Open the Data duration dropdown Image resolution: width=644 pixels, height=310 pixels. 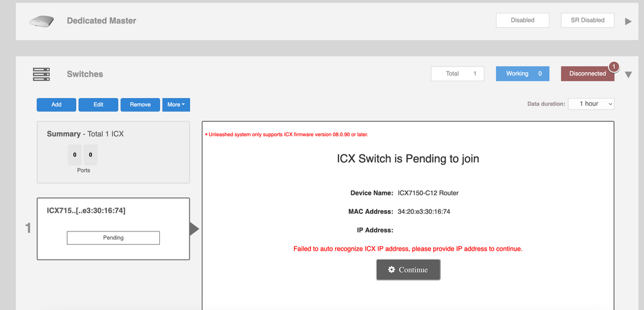coord(590,104)
